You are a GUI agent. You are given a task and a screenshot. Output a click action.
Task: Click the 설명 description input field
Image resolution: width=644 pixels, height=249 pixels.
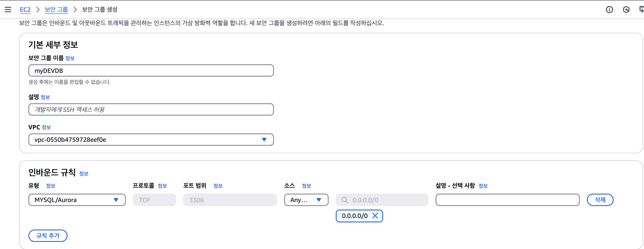click(x=151, y=109)
